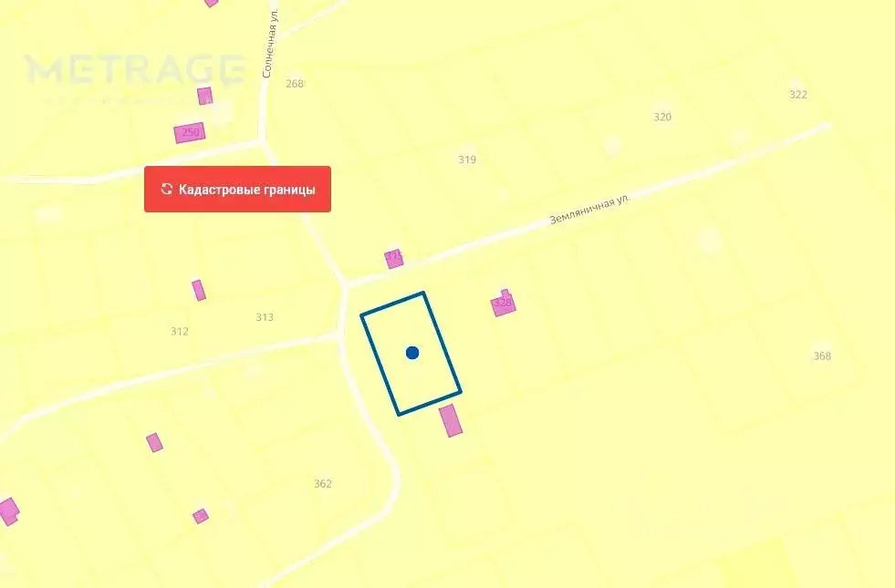
Task: Click the Кадастровые границы button
Action: click(237, 190)
